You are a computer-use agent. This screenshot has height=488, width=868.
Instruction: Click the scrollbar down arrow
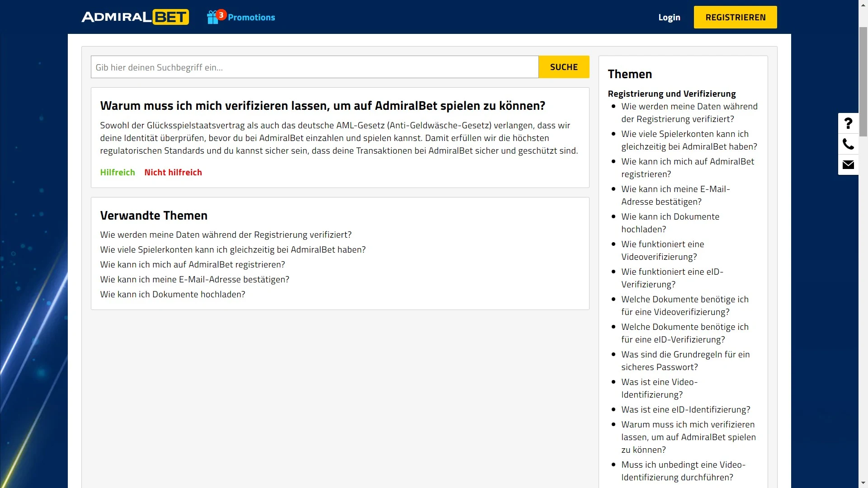(863, 483)
